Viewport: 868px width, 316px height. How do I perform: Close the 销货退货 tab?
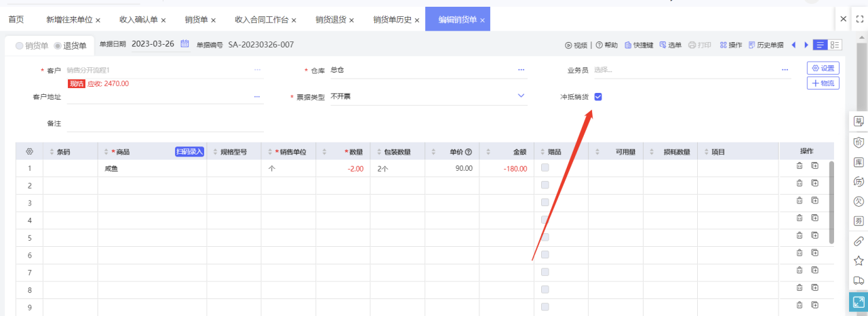352,20
